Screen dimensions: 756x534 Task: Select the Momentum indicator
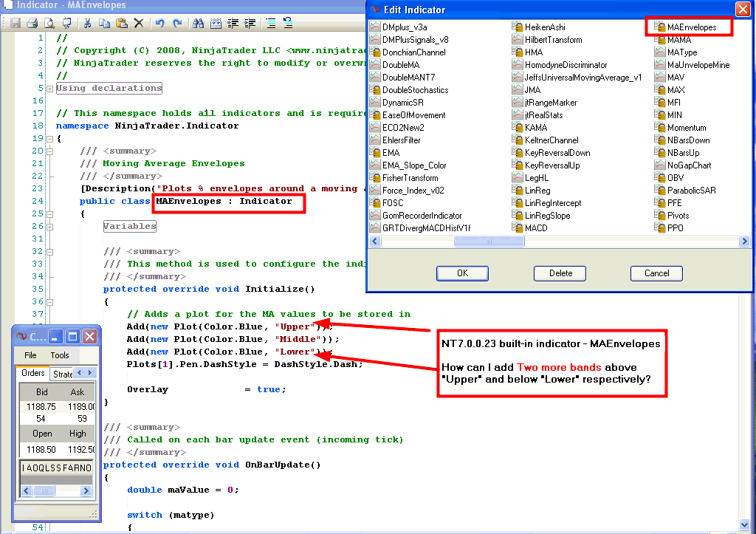point(687,127)
